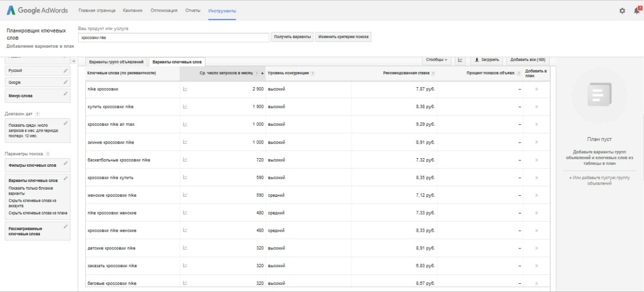This screenshot has width=644, height=292.
Task: Click the 9,29 руб. bid value
Action: coord(425,124)
